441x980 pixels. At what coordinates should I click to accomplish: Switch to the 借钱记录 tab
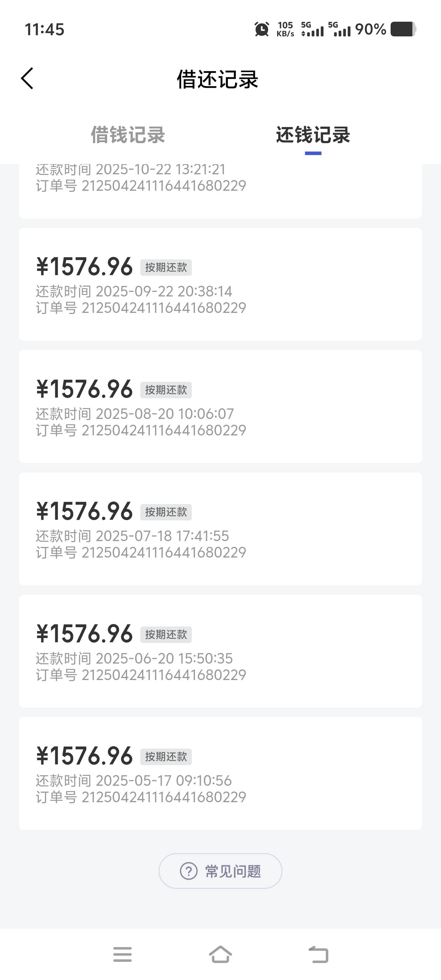click(128, 135)
